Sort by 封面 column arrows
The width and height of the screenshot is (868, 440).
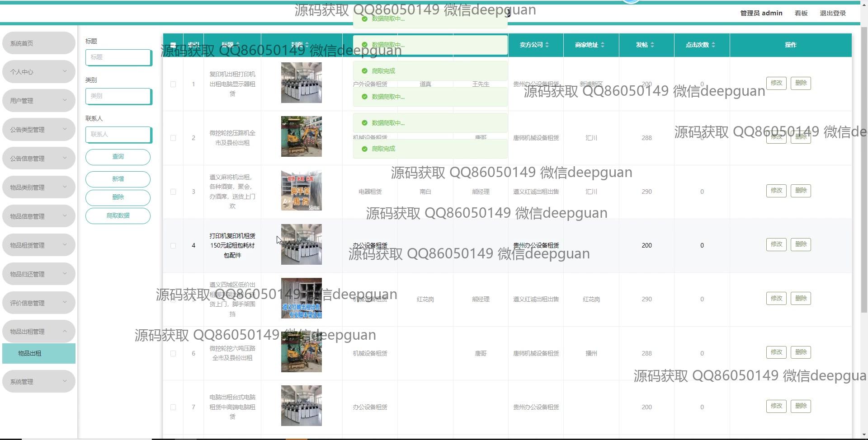pos(307,45)
